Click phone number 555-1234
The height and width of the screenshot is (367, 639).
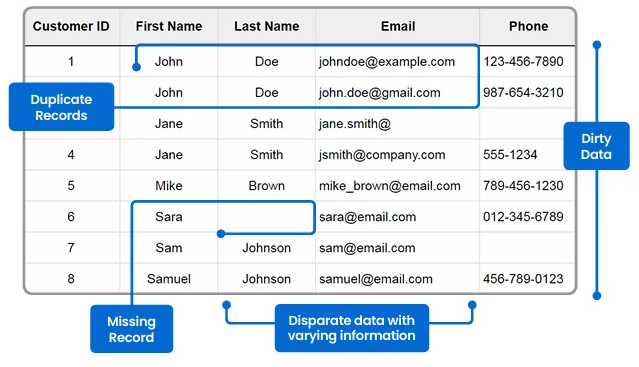tap(510, 155)
